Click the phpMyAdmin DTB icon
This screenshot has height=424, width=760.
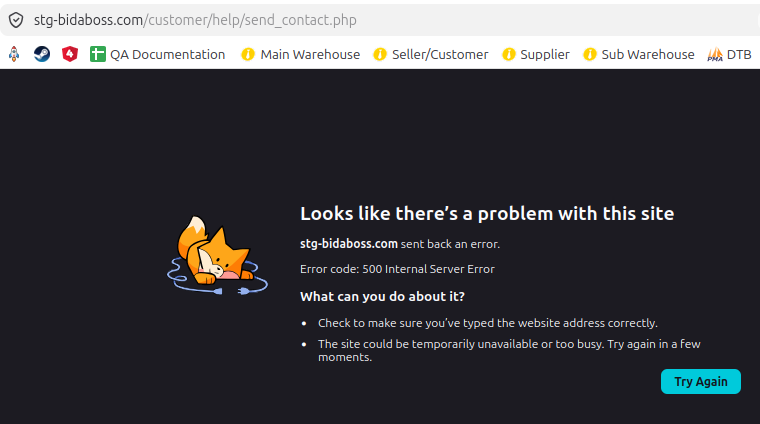[x=714, y=54]
